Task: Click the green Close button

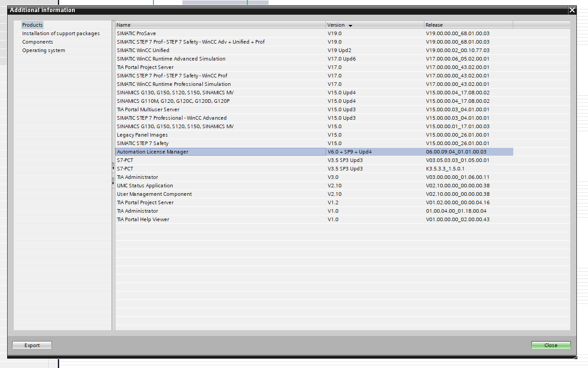Action: 551,345
